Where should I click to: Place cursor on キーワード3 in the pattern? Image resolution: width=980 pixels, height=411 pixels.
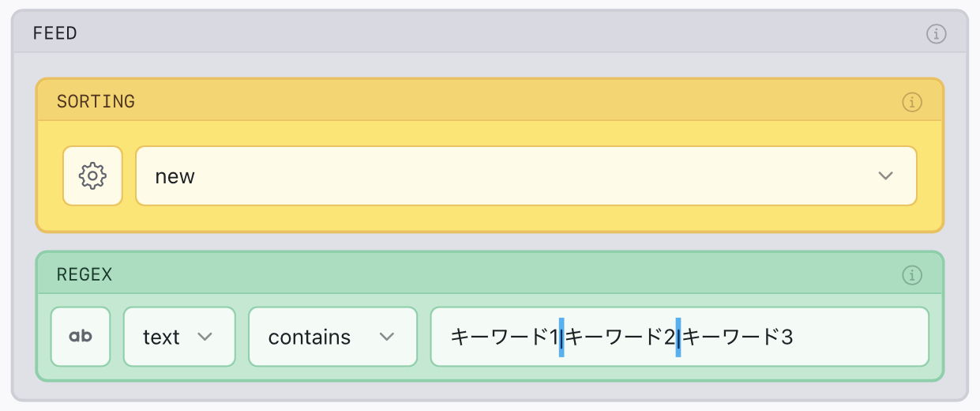[738, 337]
